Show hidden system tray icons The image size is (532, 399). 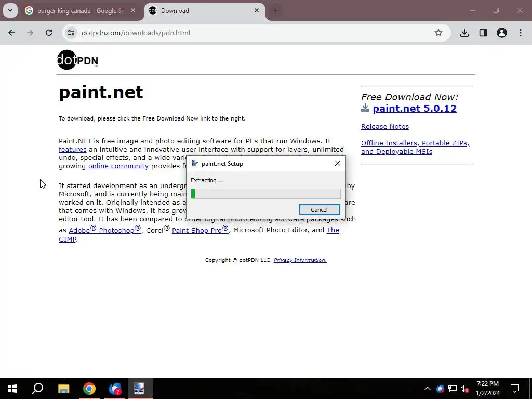coord(428,389)
